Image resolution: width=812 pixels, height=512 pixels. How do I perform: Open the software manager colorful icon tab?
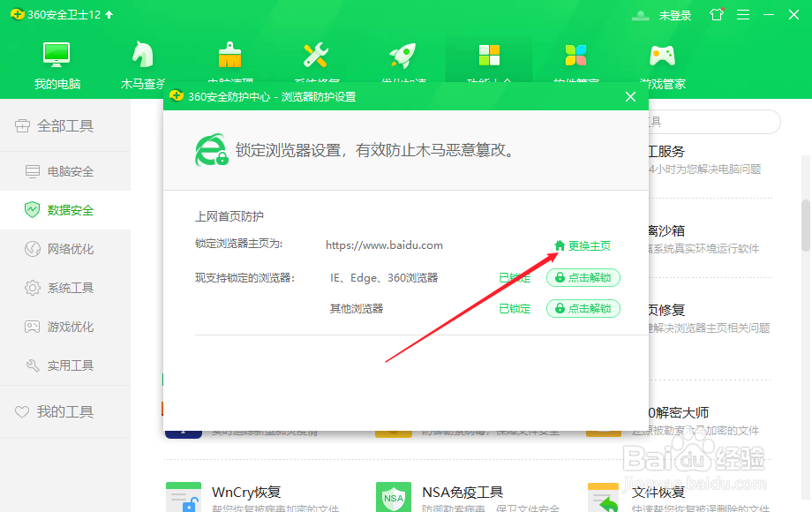[575, 56]
